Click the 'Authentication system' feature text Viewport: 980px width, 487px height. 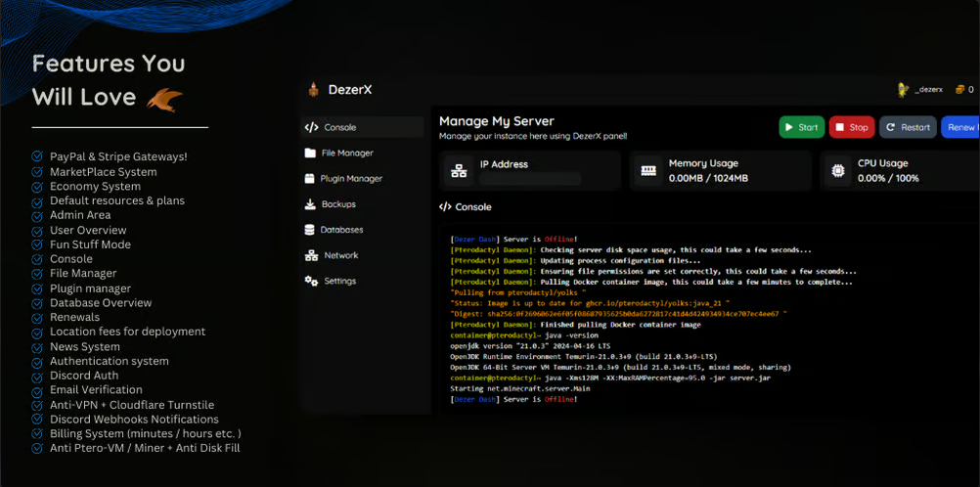pos(110,362)
